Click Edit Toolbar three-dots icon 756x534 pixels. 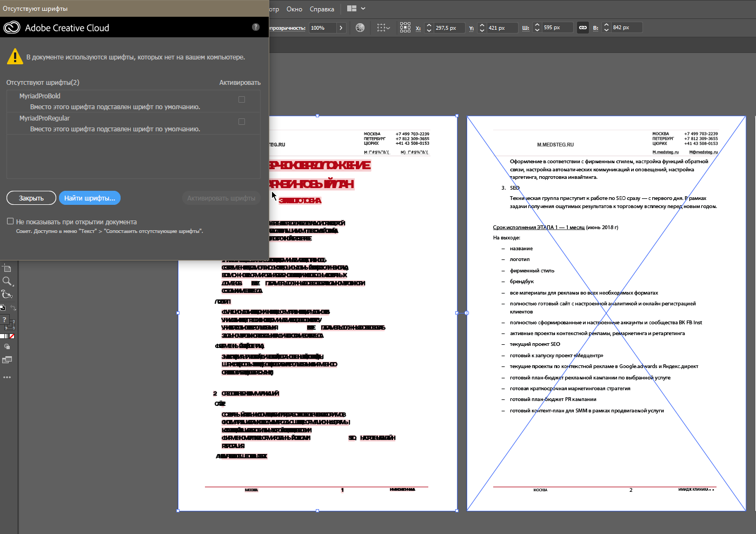click(x=7, y=377)
